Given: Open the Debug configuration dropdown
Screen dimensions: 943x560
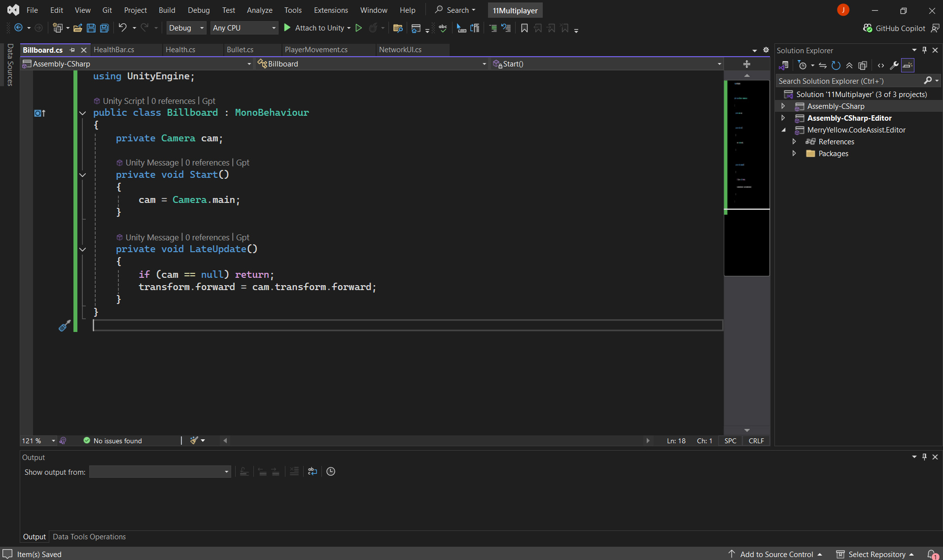Looking at the screenshot, I should 186,28.
